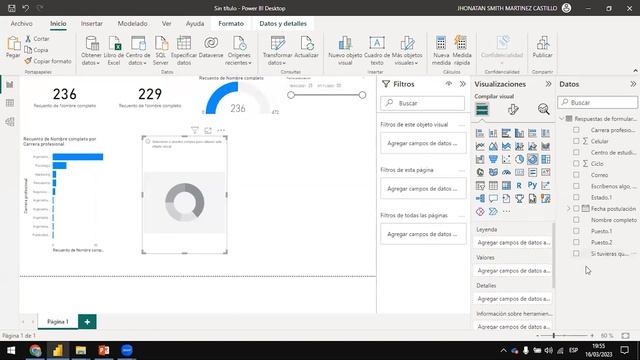
Task: Switch to the Formato ribbon tab
Action: 231,24
